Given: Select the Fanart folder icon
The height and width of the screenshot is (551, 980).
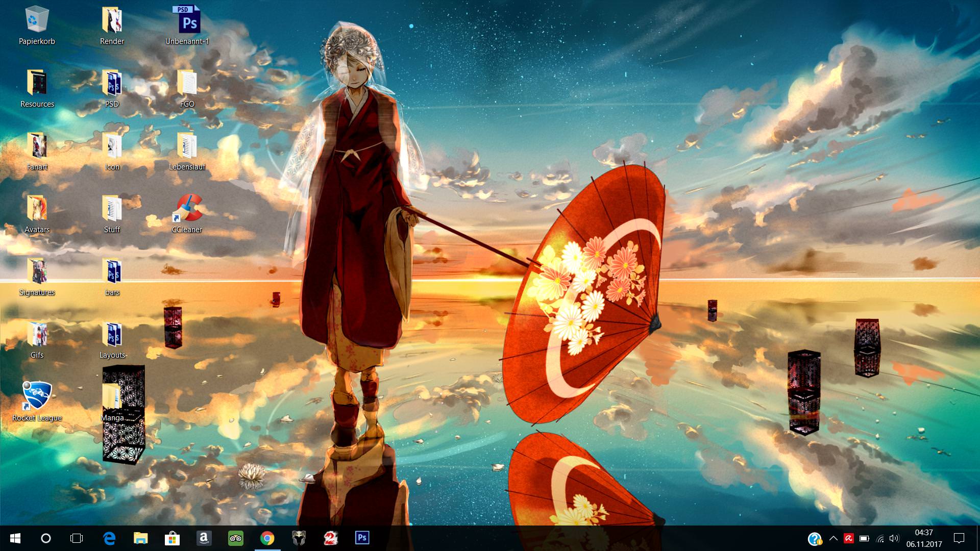Looking at the screenshot, I should coord(37,151).
